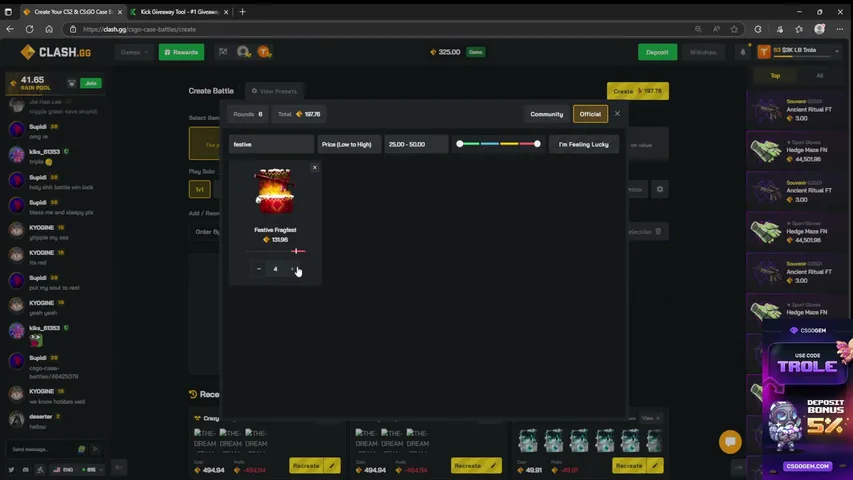
Task: Open the Price (Low to High) sort dropdown
Action: pos(349,144)
